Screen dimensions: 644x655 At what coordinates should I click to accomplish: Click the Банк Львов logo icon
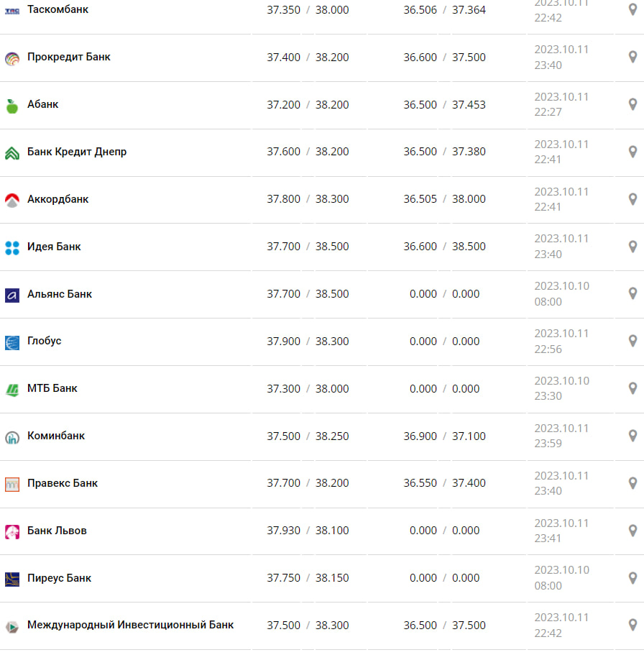pyautogui.click(x=11, y=531)
